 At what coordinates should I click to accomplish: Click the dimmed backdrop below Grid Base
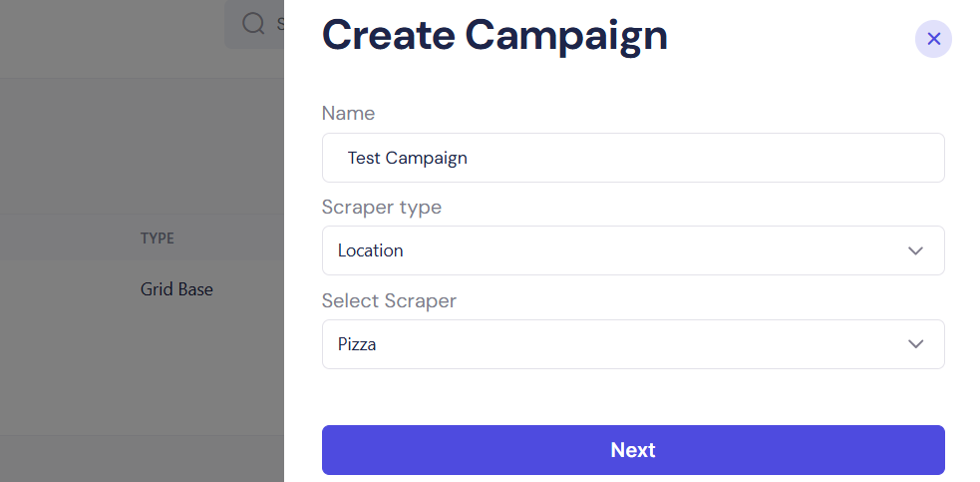click(150, 379)
